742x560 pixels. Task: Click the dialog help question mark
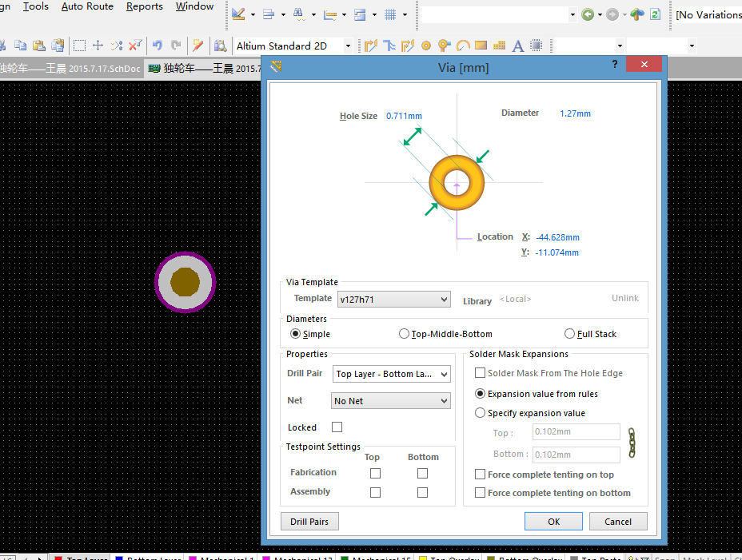[614, 64]
